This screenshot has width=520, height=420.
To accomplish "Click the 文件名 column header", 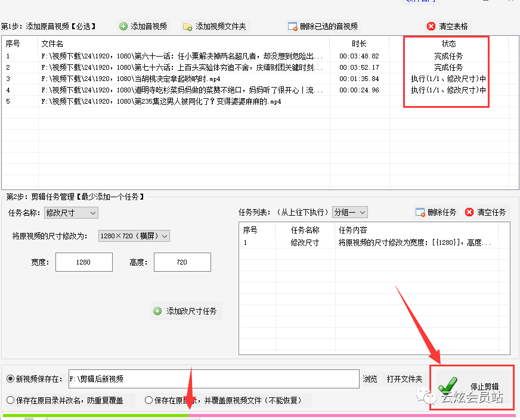I will coord(52,43).
